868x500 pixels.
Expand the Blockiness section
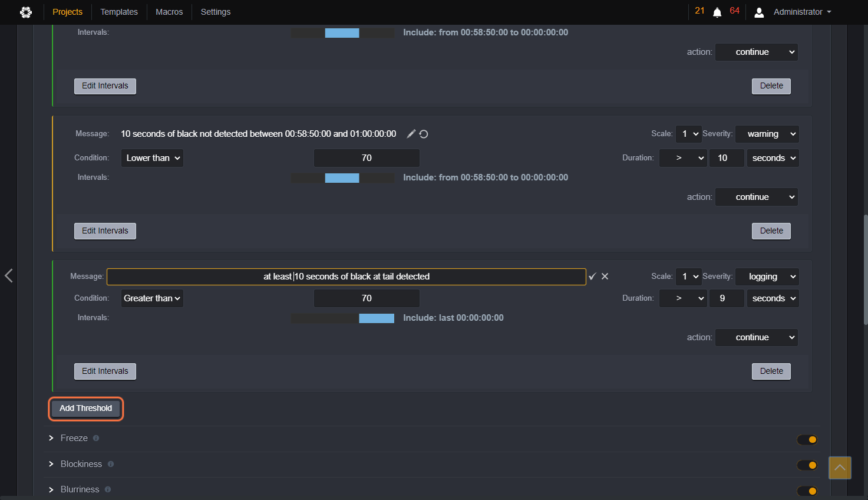tap(51, 464)
